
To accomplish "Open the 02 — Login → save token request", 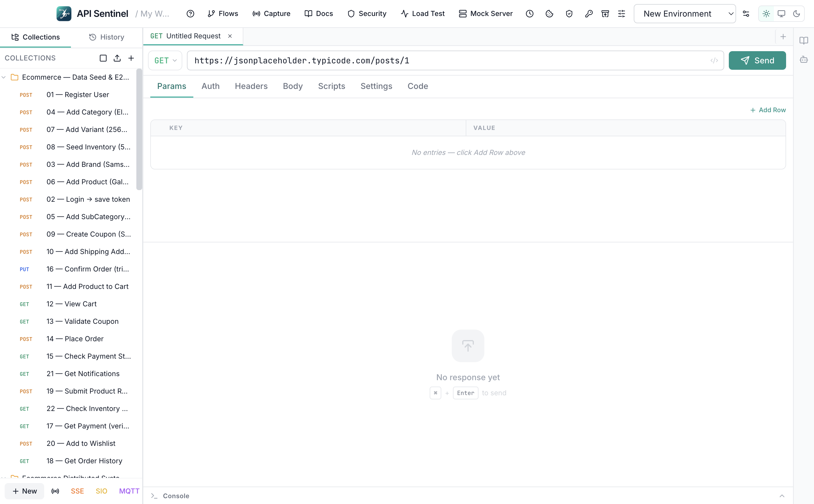I will 71,199.
